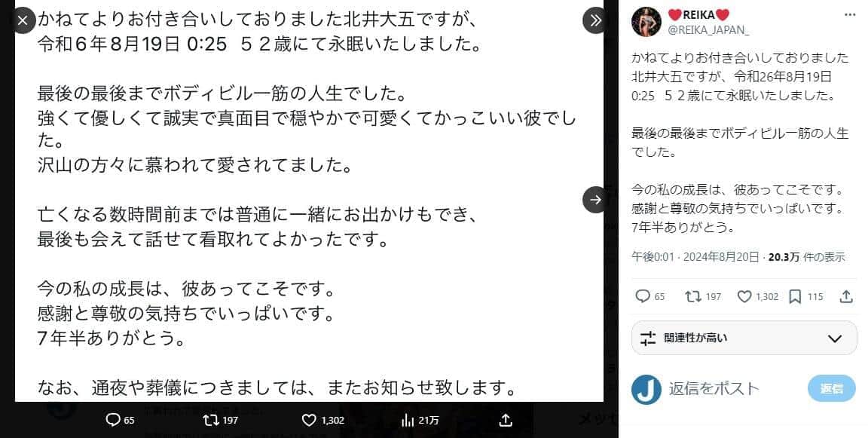Close the image viewer with X button
This screenshot has width=868, height=438.
coord(23,20)
